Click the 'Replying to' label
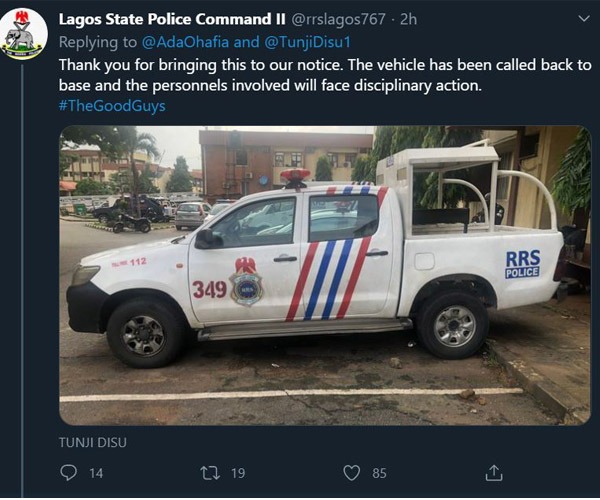 coord(98,42)
